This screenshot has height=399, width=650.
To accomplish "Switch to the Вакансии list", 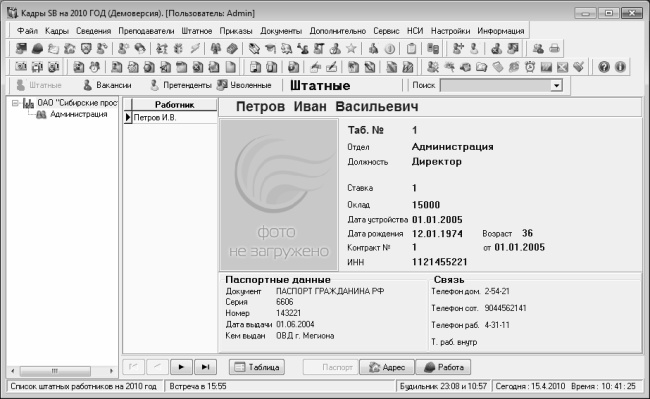I will 107,85.
